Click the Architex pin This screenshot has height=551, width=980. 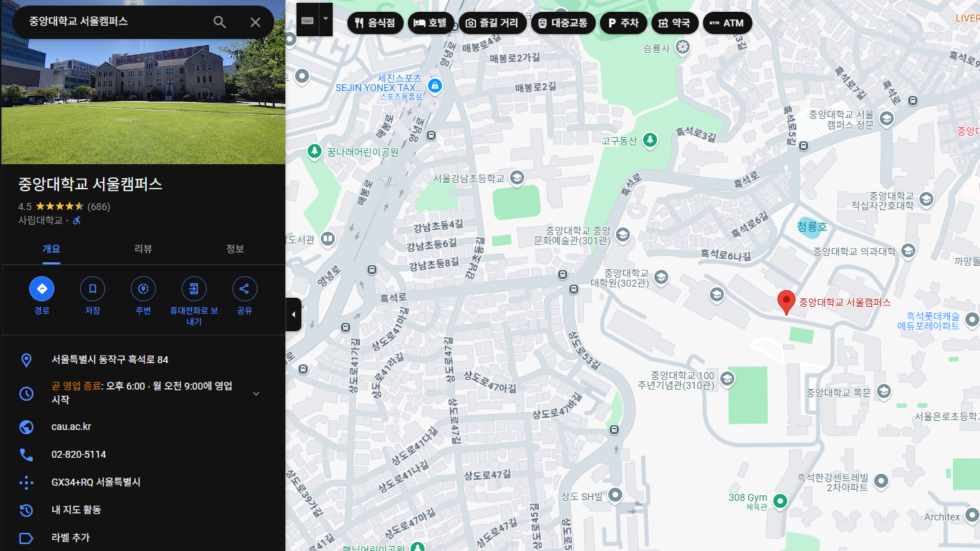(972, 516)
